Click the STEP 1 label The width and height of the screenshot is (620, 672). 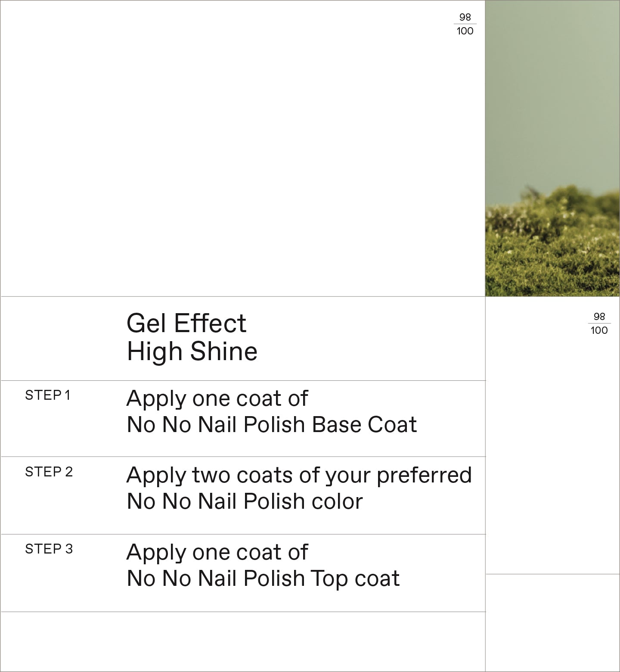(x=48, y=395)
